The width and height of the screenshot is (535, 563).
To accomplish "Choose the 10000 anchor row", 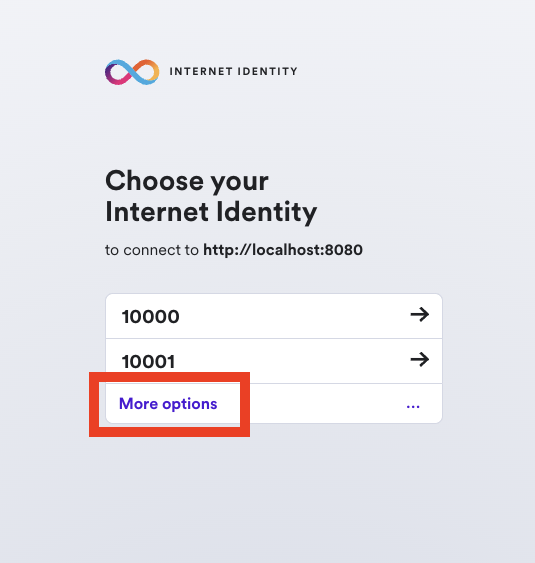I will tap(274, 316).
